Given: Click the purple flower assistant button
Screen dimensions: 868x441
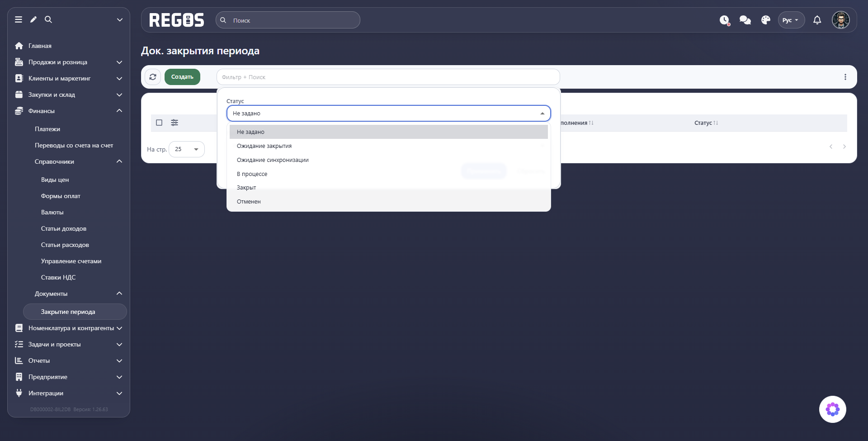Looking at the screenshot, I should point(832,409).
